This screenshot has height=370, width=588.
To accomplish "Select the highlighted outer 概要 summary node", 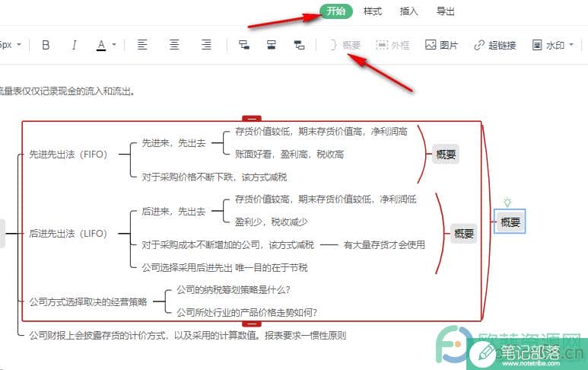I will coord(510,222).
